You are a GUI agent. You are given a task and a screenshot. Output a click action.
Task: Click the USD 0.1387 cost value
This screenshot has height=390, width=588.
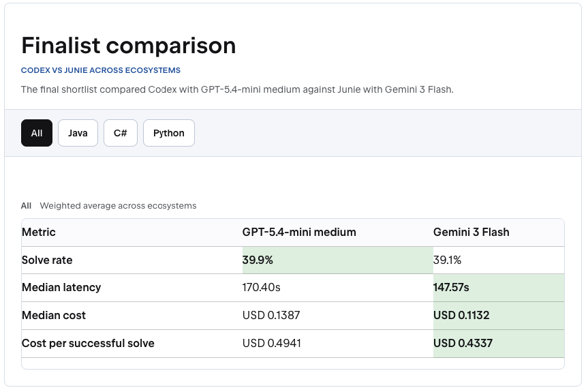point(271,315)
